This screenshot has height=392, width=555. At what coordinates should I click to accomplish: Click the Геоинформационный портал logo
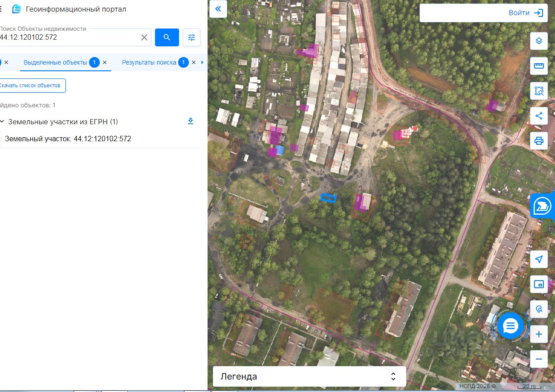pos(17,9)
